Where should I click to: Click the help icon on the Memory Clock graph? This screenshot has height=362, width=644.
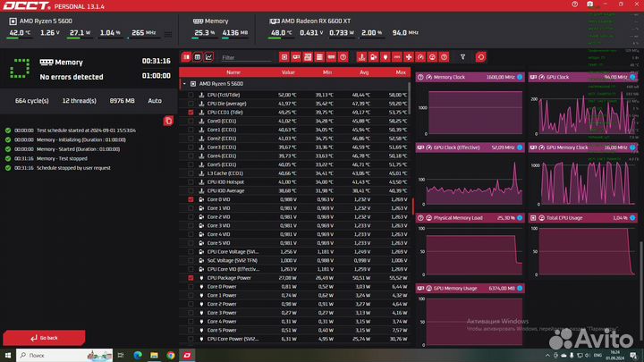521,77
